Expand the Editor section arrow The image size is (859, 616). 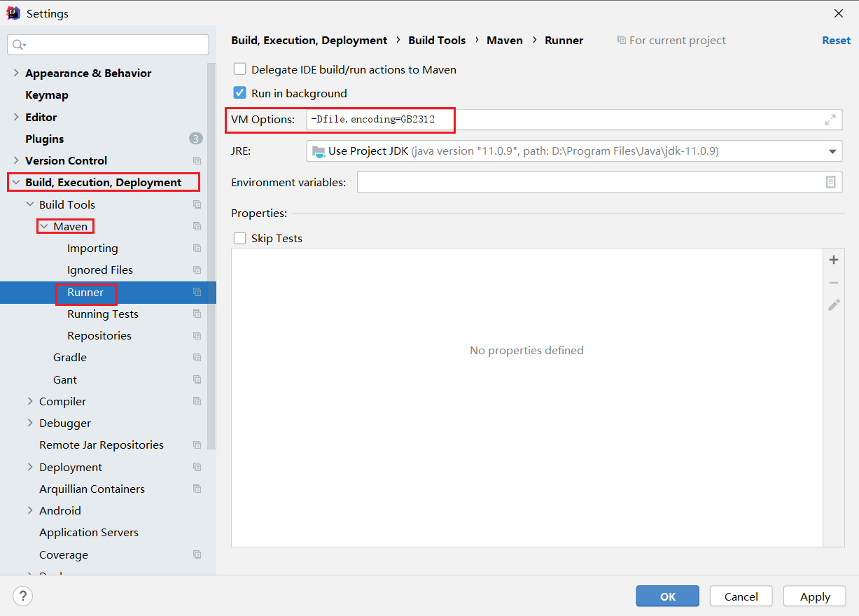[x=16, y=117]
